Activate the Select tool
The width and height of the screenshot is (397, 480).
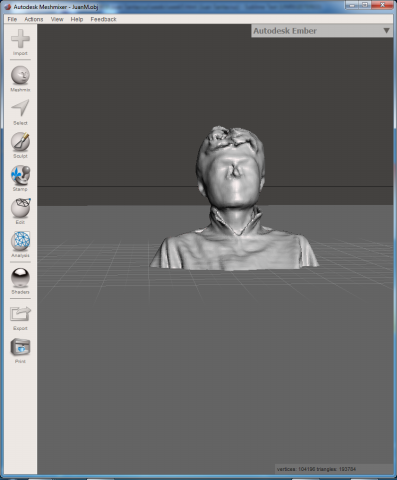point(20,112)
